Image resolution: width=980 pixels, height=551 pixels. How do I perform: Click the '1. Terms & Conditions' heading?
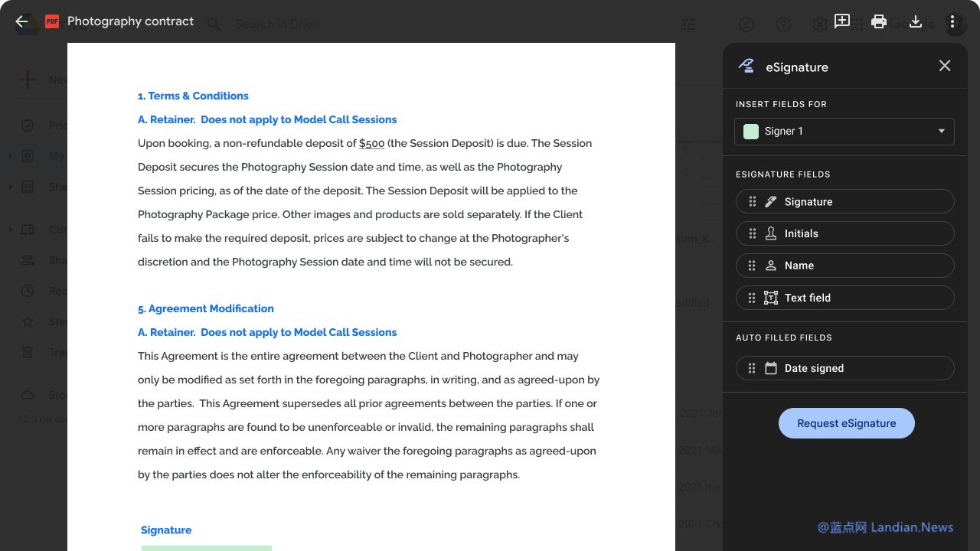193,96
